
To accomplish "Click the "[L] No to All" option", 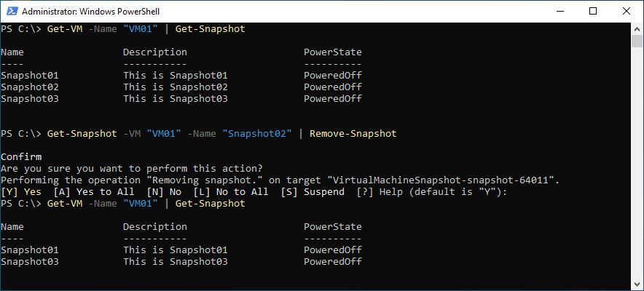I will (x=231, y=191).
